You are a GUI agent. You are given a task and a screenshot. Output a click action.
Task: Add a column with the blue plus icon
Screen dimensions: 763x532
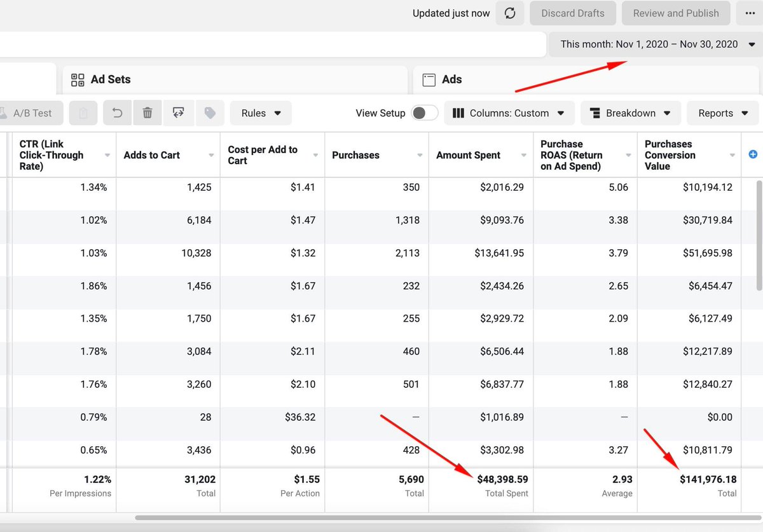tap(753, 154)
